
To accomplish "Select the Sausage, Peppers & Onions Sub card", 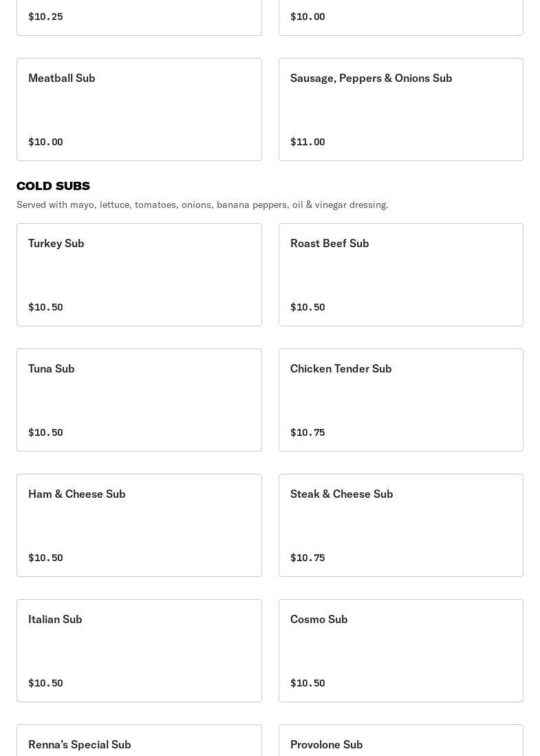I will point(400,109).
